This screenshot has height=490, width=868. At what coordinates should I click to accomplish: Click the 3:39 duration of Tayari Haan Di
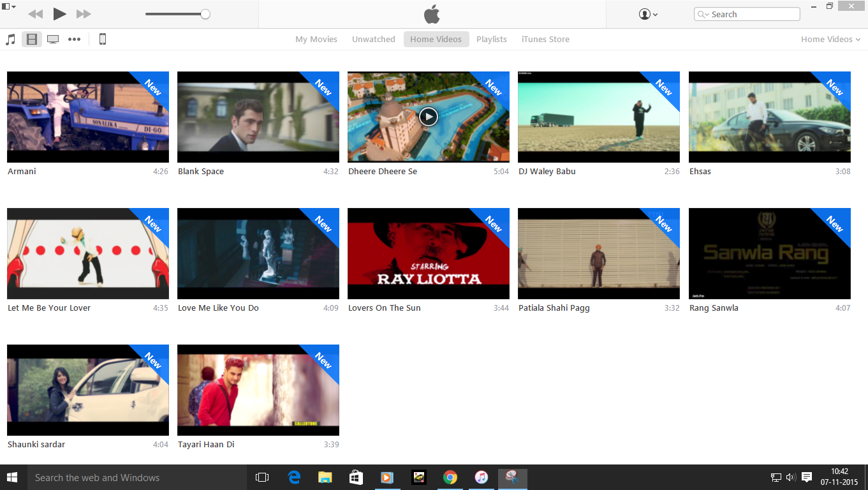[x=331, y=445]
